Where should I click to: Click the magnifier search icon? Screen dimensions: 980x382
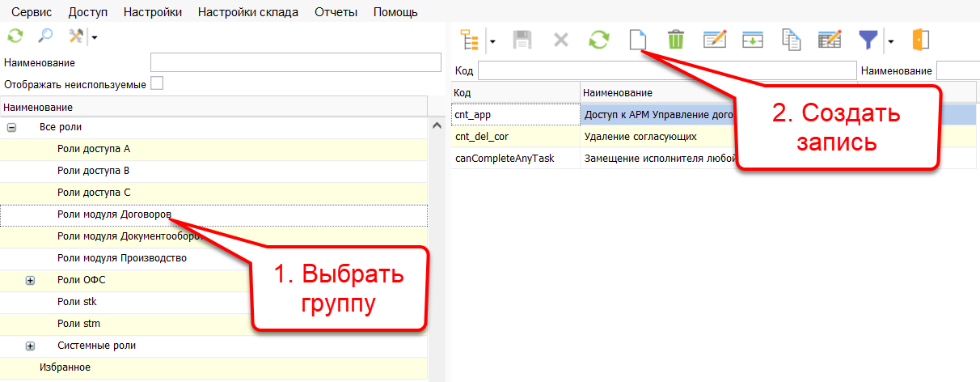tap(45, 36)
